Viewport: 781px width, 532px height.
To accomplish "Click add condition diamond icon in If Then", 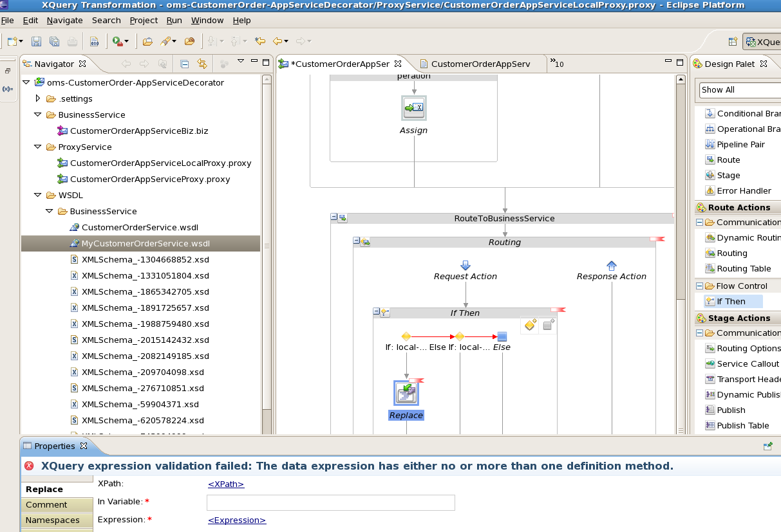I will 530,325.
